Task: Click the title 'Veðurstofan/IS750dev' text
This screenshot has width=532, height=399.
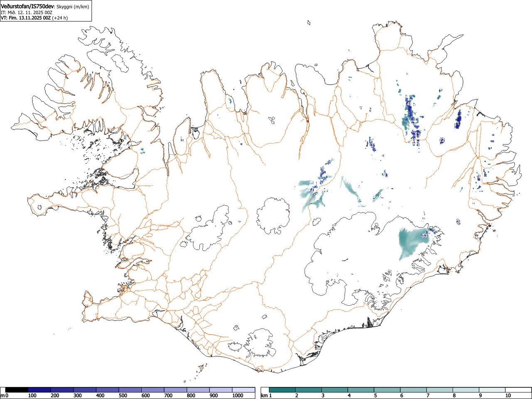Action: [27, 6]
